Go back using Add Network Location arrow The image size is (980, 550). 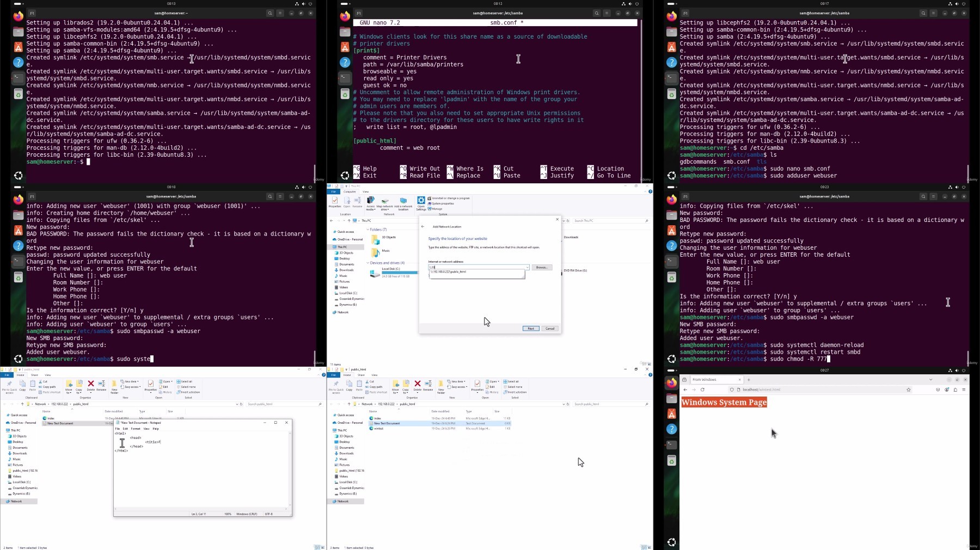coord(423,226)
